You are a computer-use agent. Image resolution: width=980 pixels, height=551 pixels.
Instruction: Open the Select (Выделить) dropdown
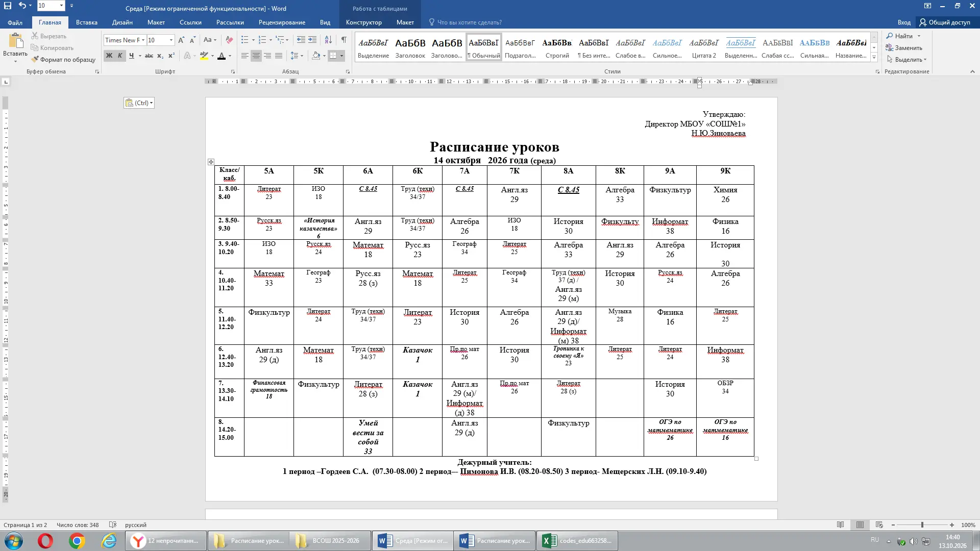pyautogui.click(x=906, y=60)
